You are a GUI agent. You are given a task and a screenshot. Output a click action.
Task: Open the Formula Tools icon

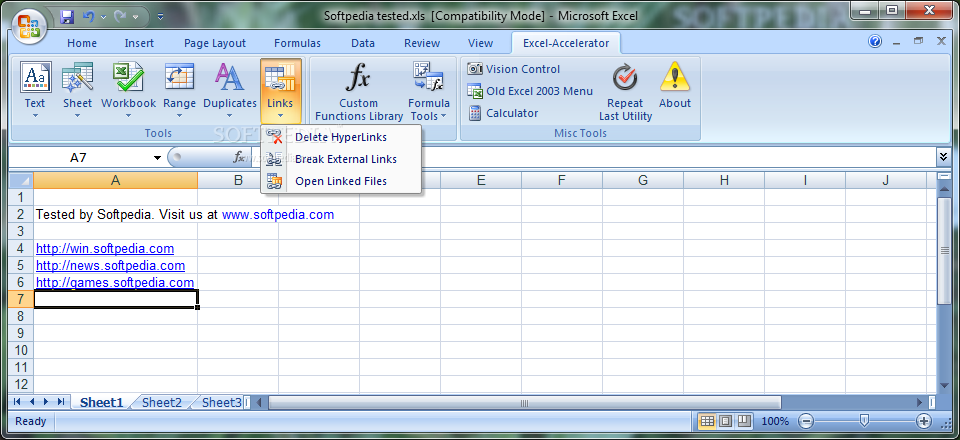point(429,91)
